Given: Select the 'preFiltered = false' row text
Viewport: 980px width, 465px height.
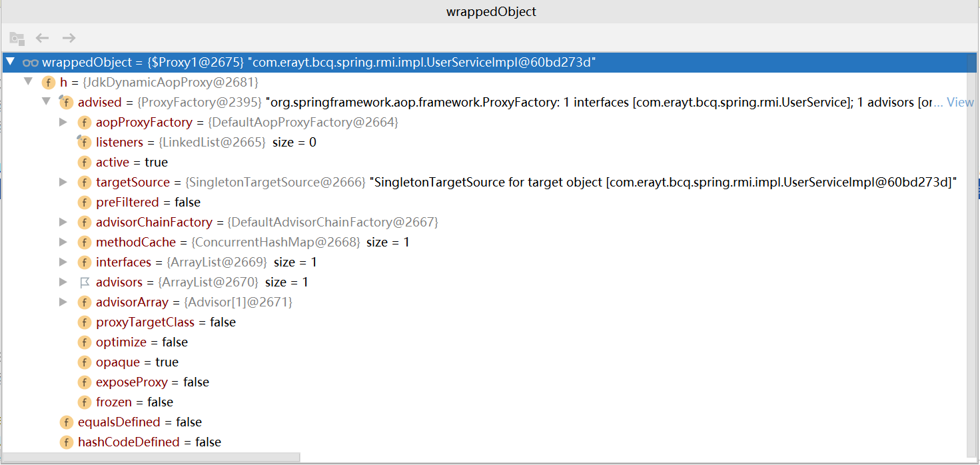Looking at the screenshot, I should coord(148,203).
